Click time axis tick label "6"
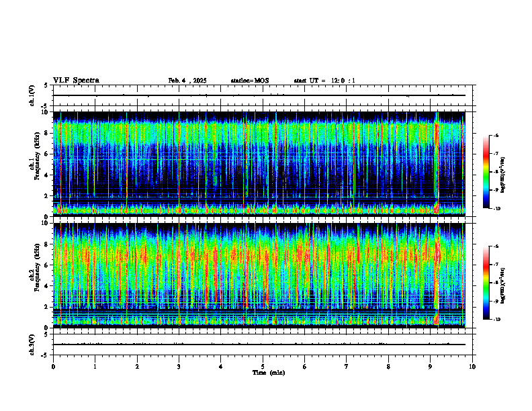The image size is (532, 411). pyautogui.click(x=305, y=367)
